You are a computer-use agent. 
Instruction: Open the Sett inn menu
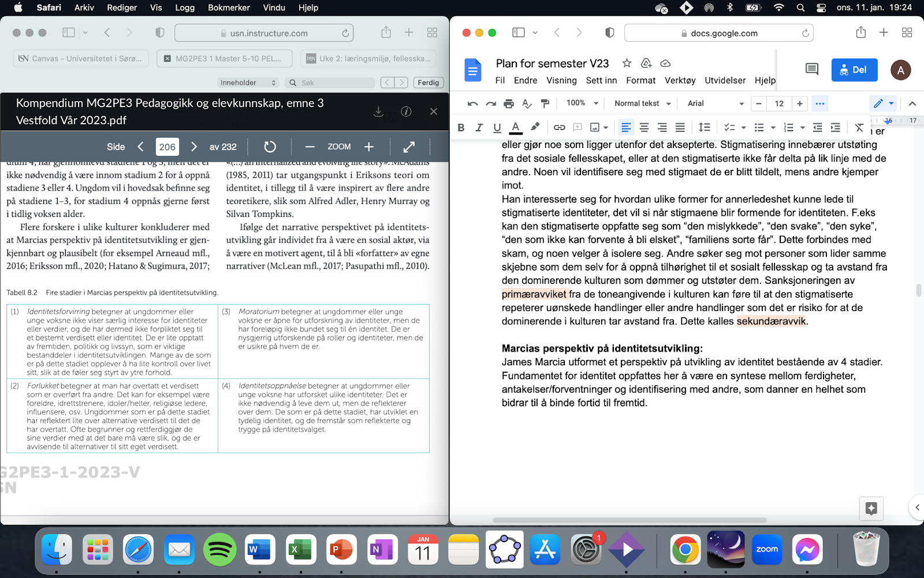click(x=601, y=80)
